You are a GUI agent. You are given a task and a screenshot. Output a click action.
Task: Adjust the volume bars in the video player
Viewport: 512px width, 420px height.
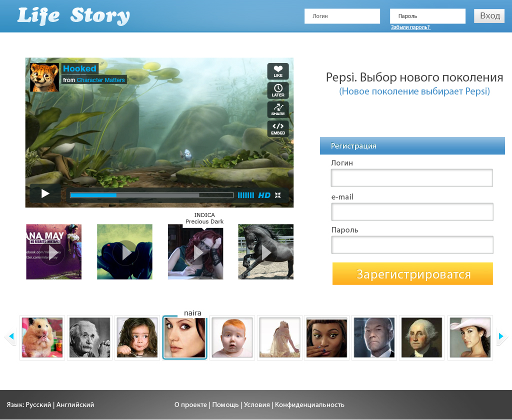pyautogui.click(x=246, y=195)
